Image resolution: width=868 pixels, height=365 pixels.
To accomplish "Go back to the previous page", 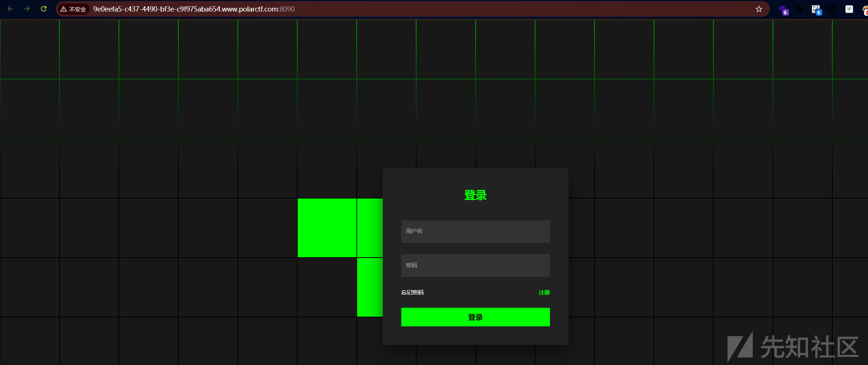I will point(10,9).
